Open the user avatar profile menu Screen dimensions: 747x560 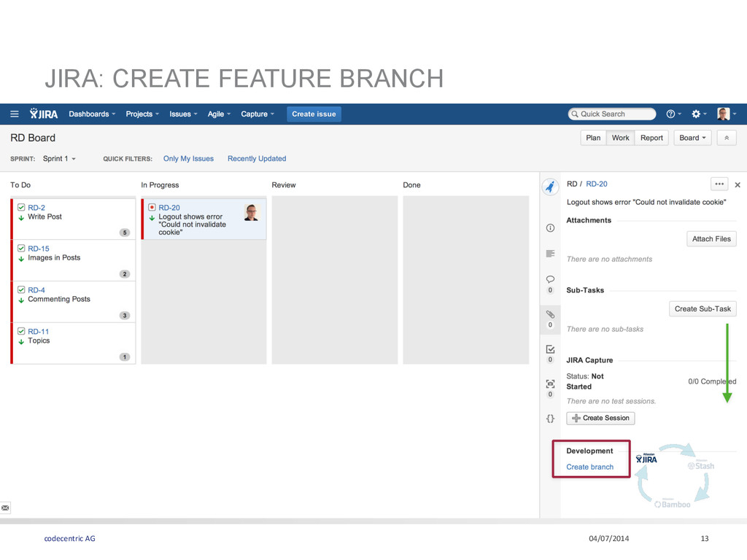pyautogui.click(x=727, y=114)
